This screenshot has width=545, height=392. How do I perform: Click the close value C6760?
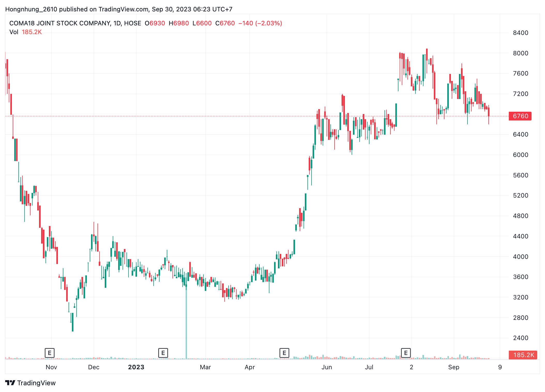coord(225,23)
